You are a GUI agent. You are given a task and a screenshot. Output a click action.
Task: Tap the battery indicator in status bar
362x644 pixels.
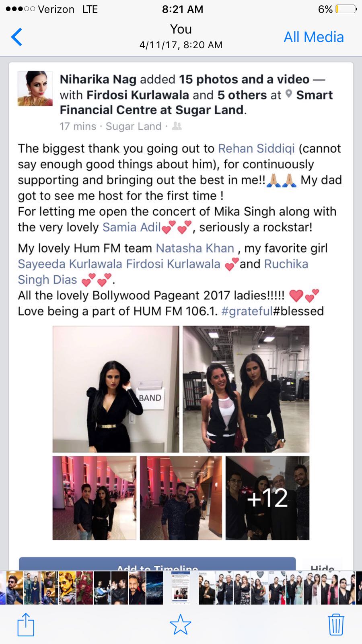346,9
